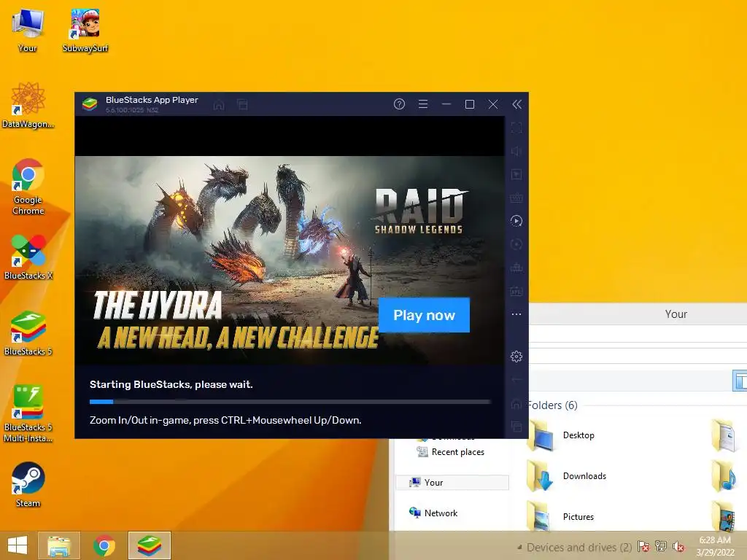
Task: Select the film strip videos folder in File Explorer
Action: coord(724,516)
